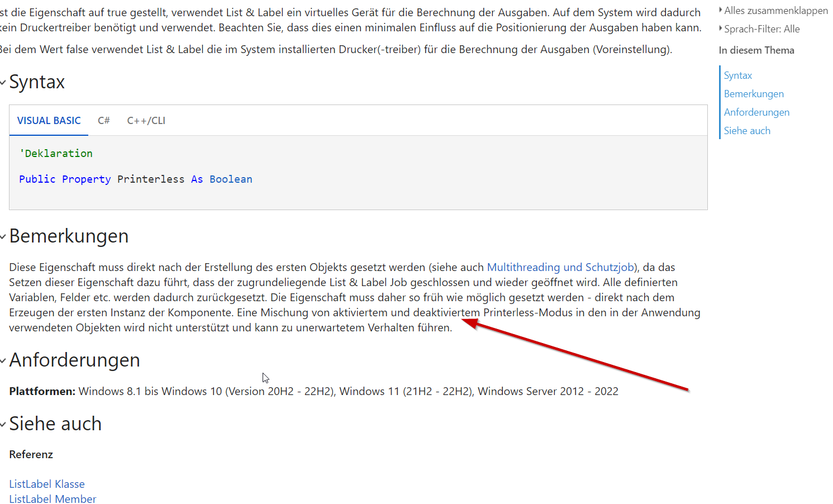Collapse the Bemerkungen section heading
Screen dimensions: 833x504
point(69,236)
